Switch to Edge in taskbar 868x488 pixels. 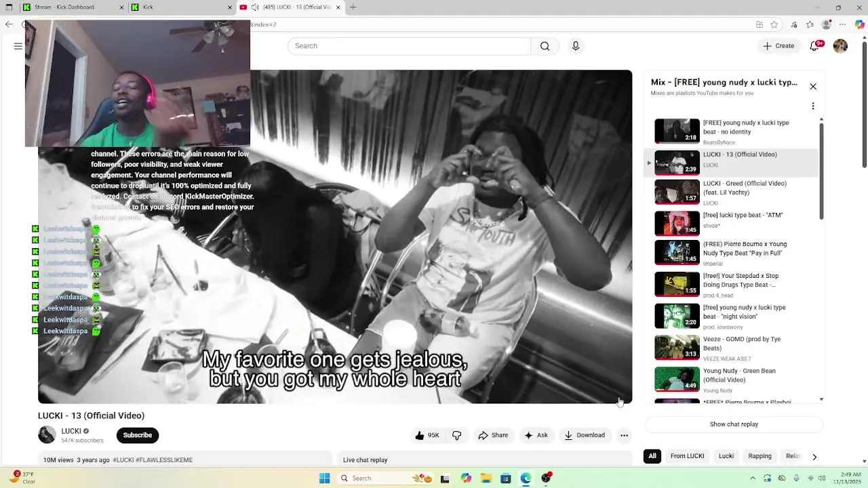(526, 478)
